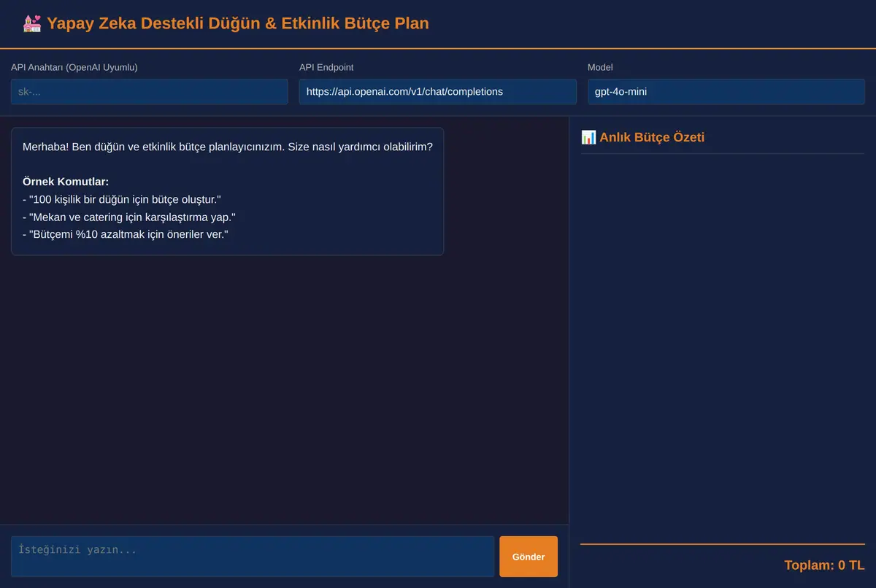Click the bar chart icon beside Anlık Bütçe Özeti
The height and width of the screenshot is (588, 876).
[588, 137]
